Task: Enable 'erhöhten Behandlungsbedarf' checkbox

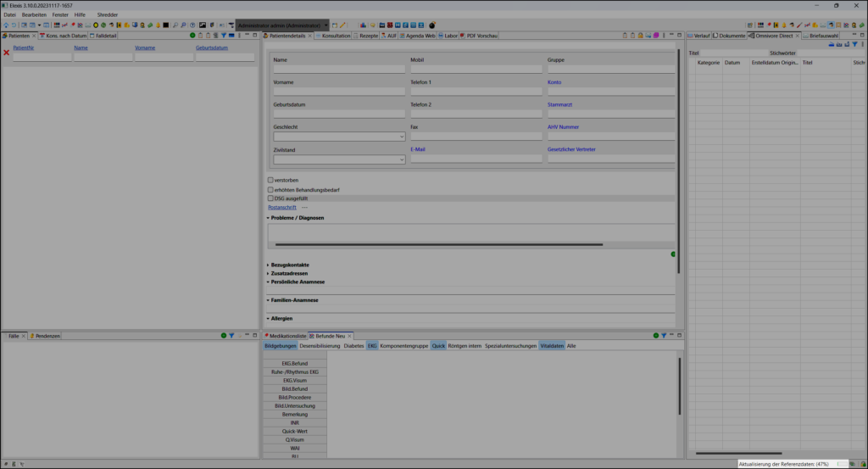Action: [x=270, y=190]
